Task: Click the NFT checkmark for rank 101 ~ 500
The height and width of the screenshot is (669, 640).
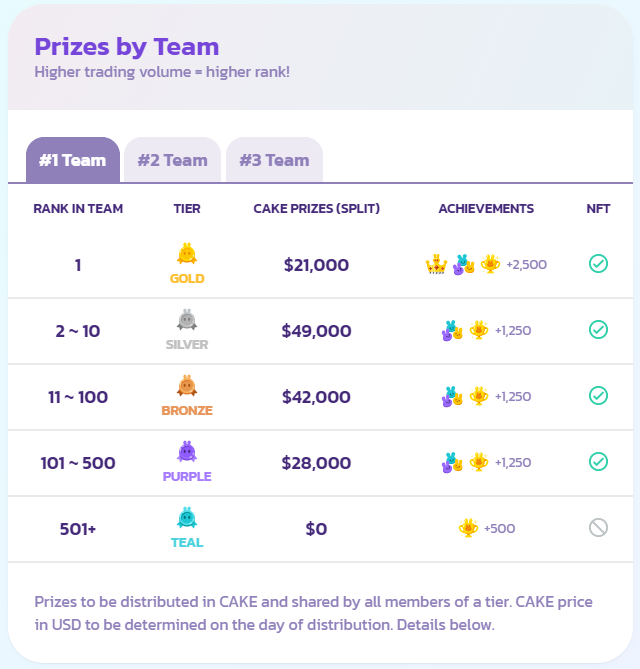Action: click(598, 462)
